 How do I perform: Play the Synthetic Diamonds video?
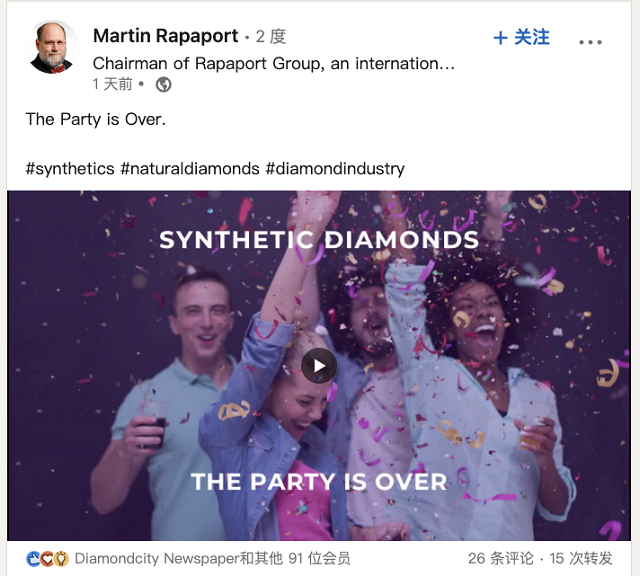pyautogui.click(x=319, y=366)
